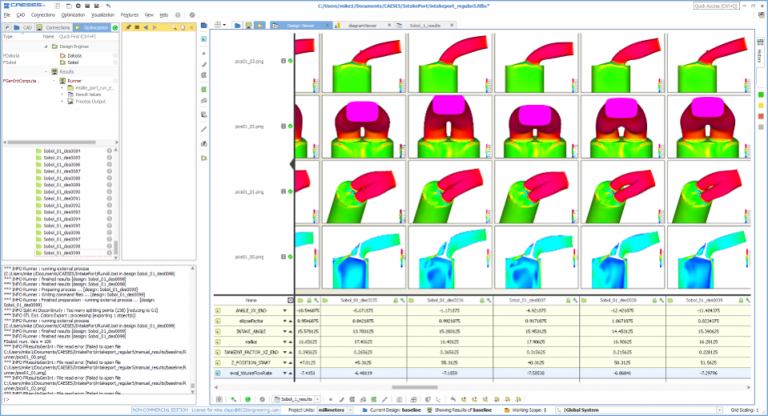Click horizontal scrollbar under results table
This screenshot has height=416, width=768.
click(415, 387)
